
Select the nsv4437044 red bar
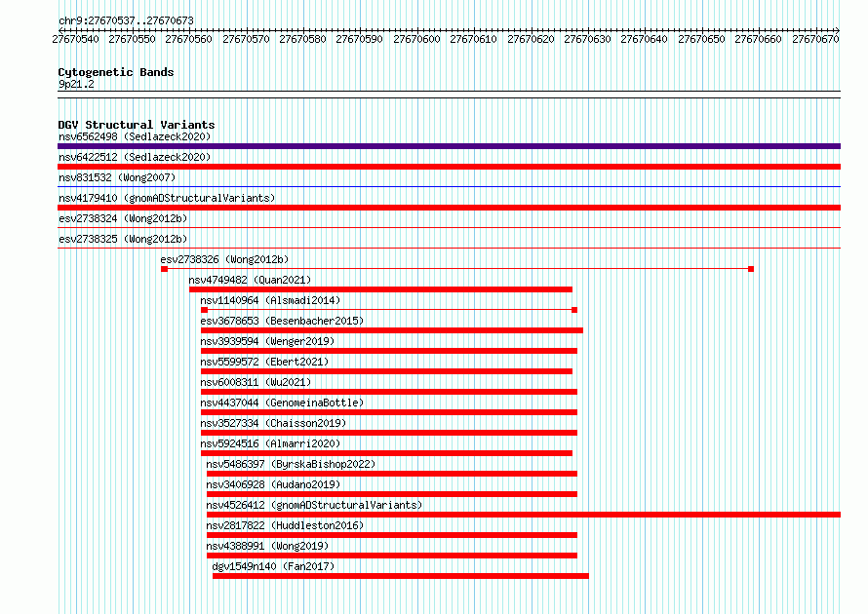[389, 412]
